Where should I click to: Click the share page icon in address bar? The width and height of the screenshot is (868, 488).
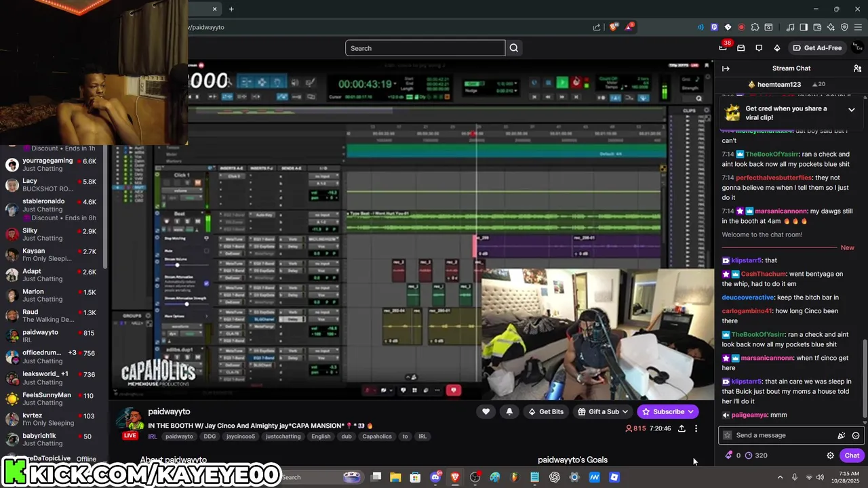(597, 27)
